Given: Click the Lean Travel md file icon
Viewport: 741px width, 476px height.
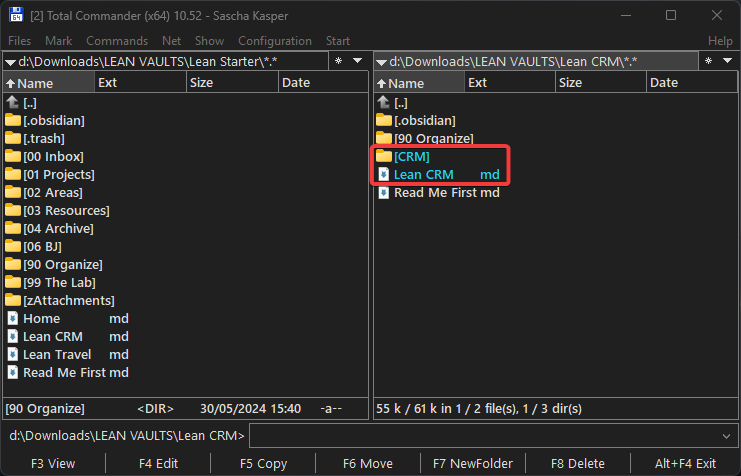Looking at the screenshot, I should (13, 354).
